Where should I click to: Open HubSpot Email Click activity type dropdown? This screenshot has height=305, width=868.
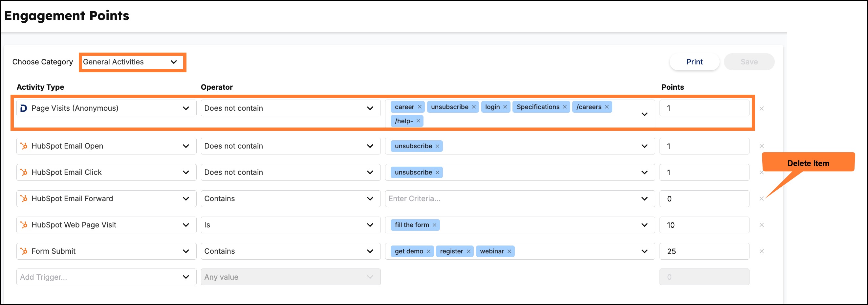click(x=106, y=173)
